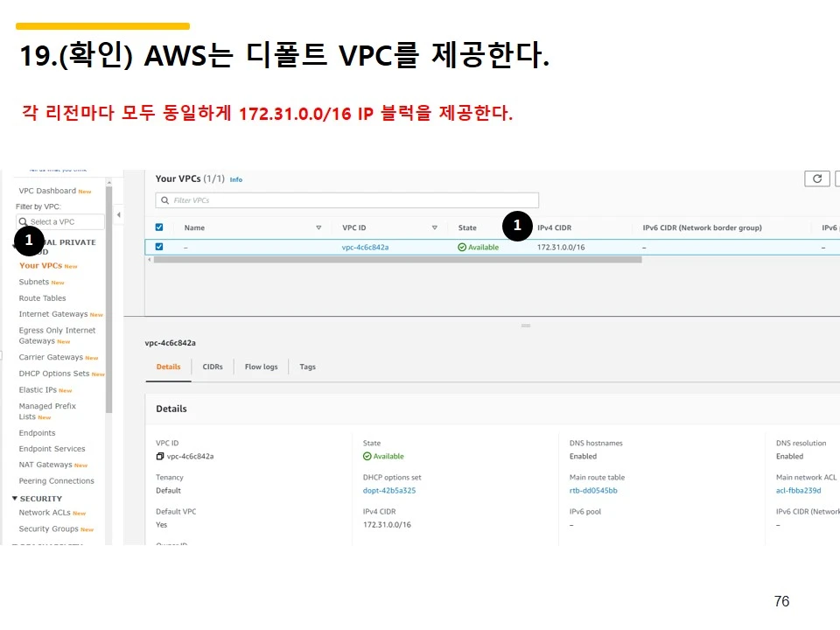Click the Tenancy value Default

coord(168,490)
